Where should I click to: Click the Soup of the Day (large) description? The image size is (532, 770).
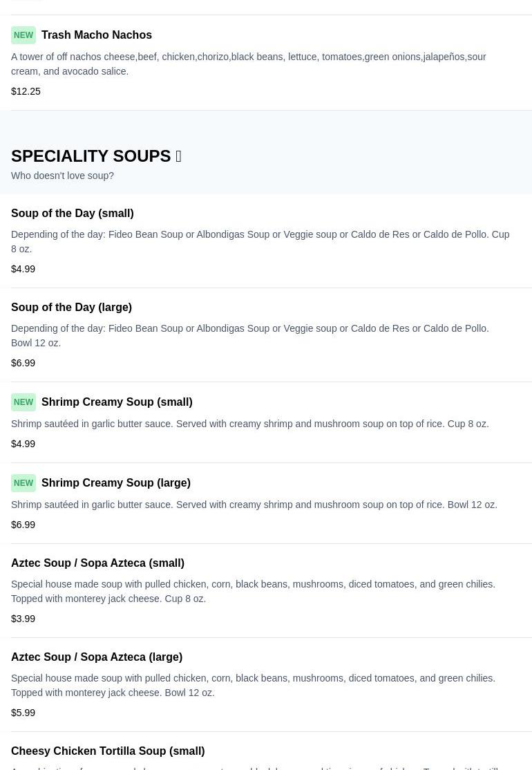tap(249, 335)
